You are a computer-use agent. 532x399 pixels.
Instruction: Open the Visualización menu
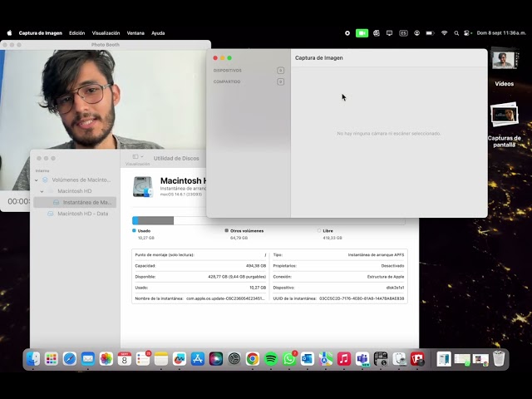(x=106, y=33)
